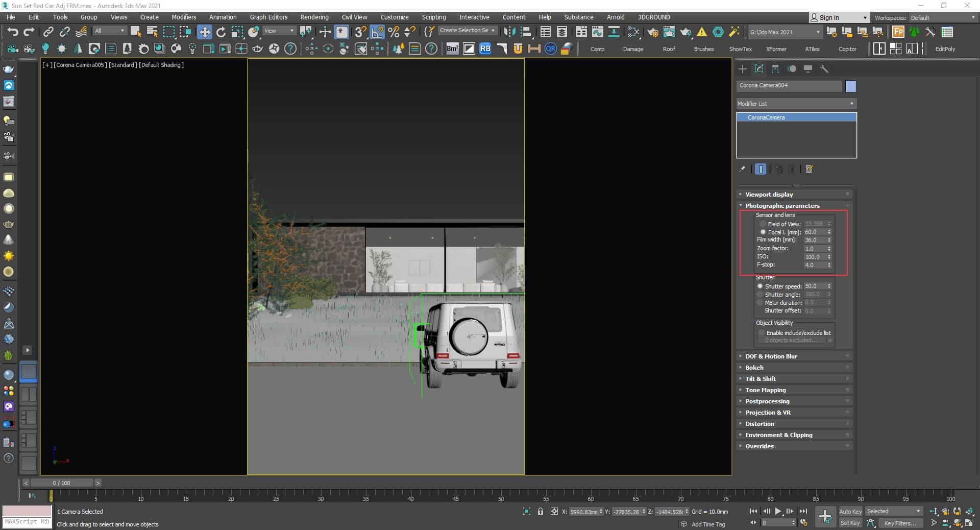Select the Field of View radio button
Image resolution: width=980 pixels, height=530 pixels.
(x=763, y=224)
